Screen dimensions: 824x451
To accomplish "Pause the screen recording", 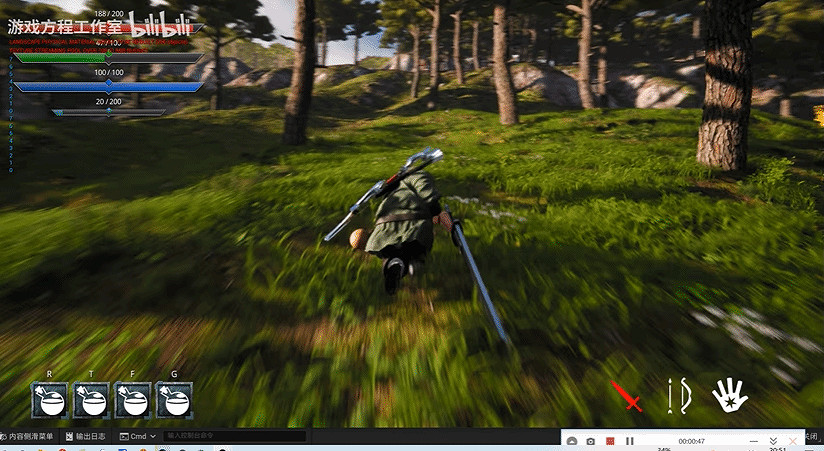I will (630, 441).
